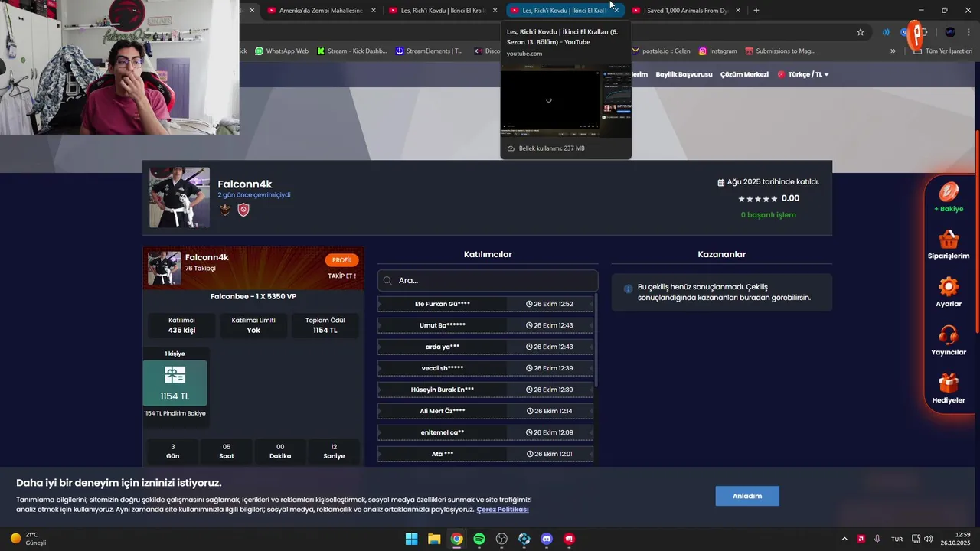Select participant Hüseyin Burak En***
This screenshot has width=980, height=551.
485,390
